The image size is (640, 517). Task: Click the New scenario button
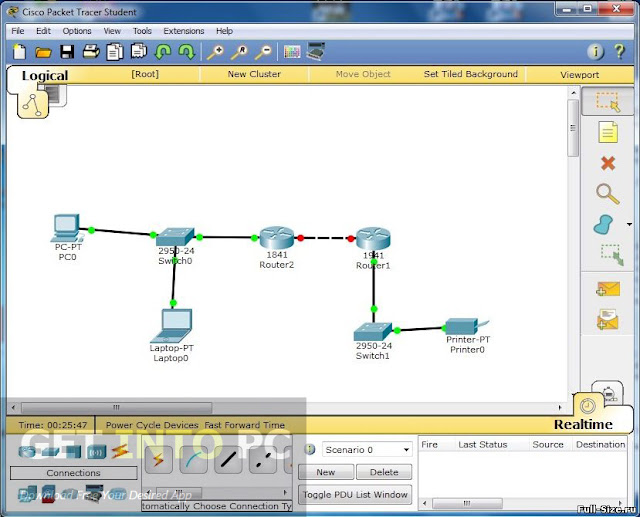(326, 472)
